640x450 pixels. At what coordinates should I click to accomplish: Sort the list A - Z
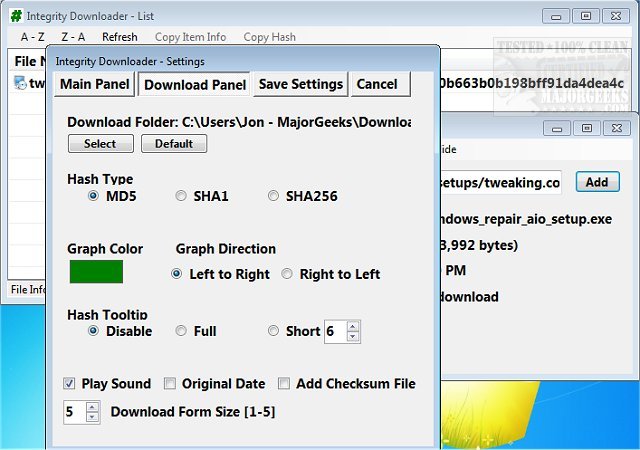pos(32,37)
